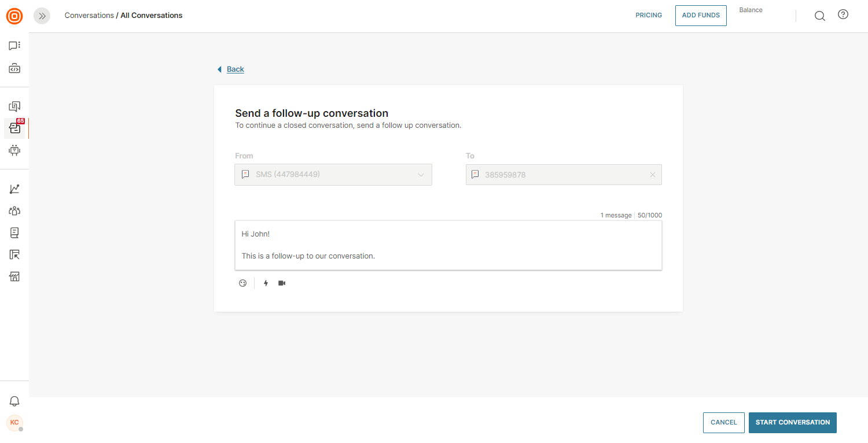
Task: Open the notebook sidebar icon
Action: (x=14, y=232)
